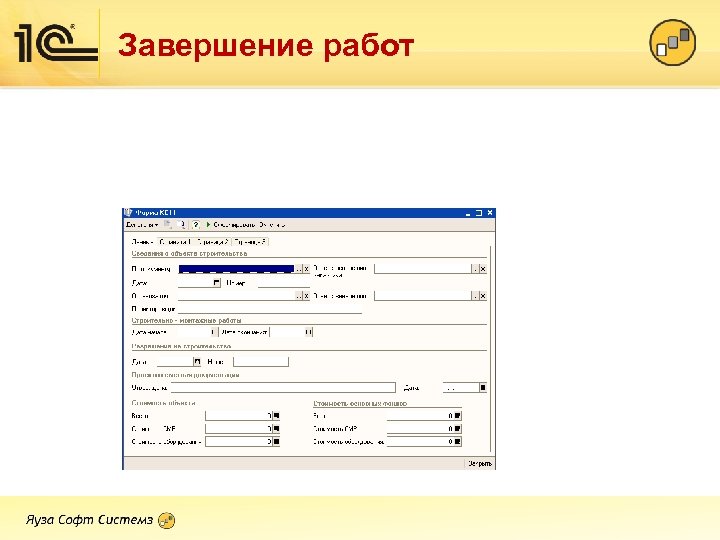Open calendar for Дата окончания
Screen dimensions: 720x540
pos(309,332)
